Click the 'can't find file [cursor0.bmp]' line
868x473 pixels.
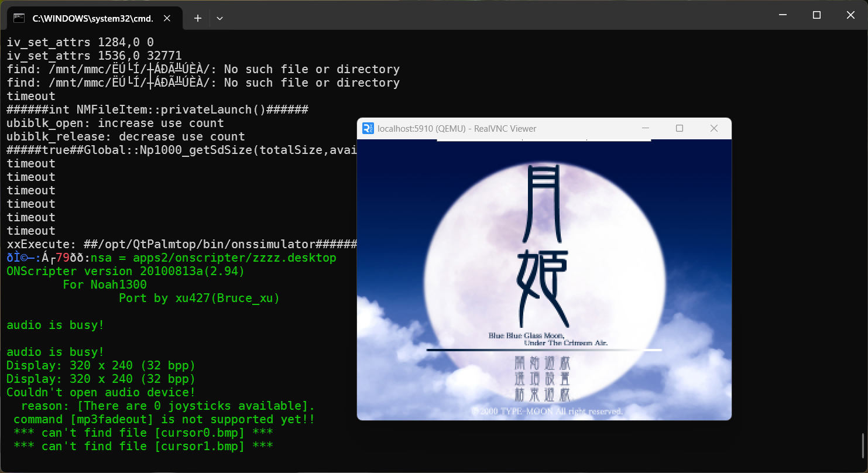[x=143, y=433]
